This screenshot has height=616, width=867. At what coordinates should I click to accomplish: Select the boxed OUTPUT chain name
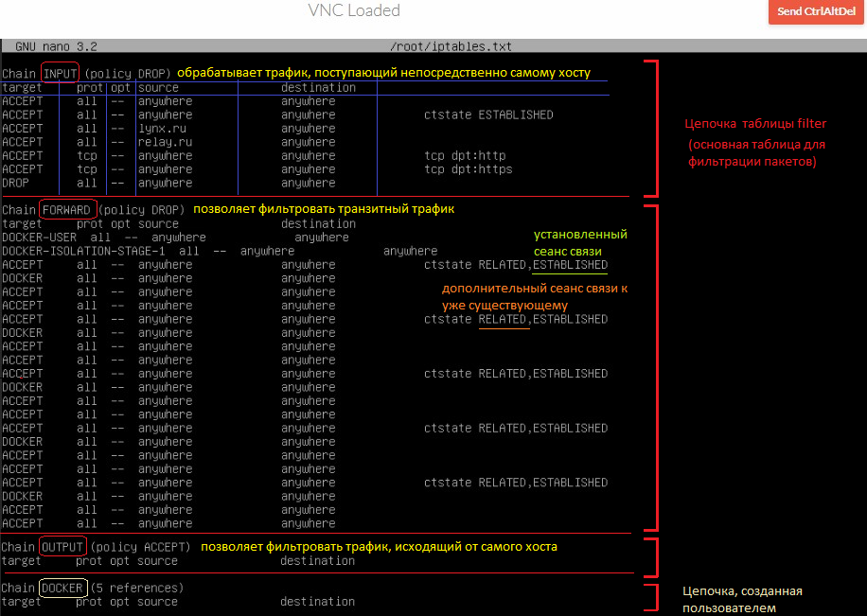click(x=62, y=546)
